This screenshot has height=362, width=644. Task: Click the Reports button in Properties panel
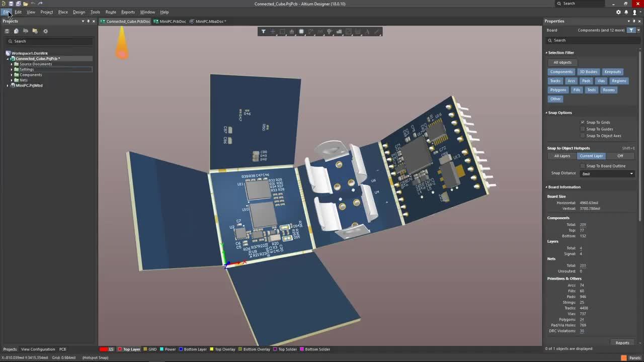point(622,343)
